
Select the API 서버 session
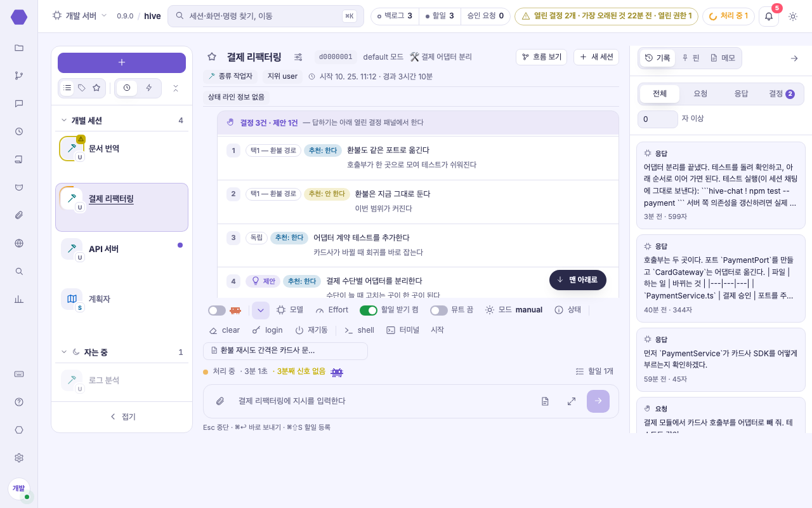122,257
